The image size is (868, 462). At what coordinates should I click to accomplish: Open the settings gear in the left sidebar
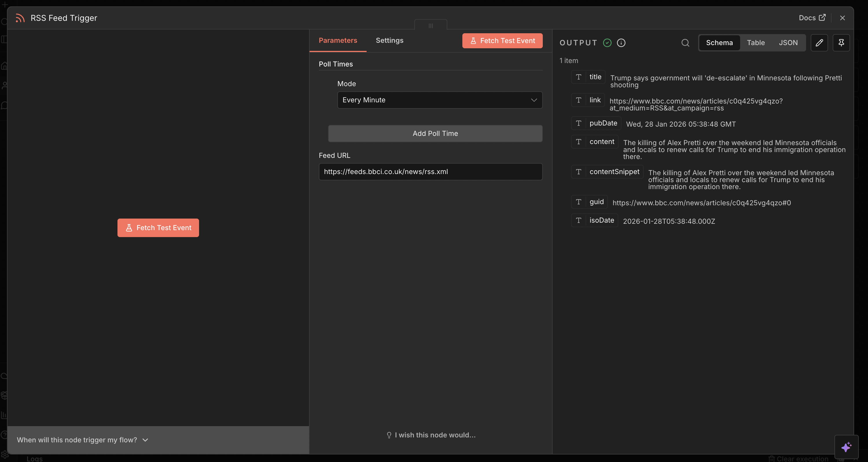click(5, 454)
